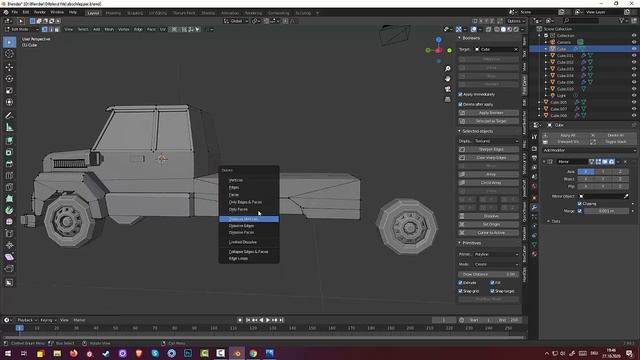Choose Vertices in the Delete menu
This screenshot has width=640, height=360.
(249, 180)
